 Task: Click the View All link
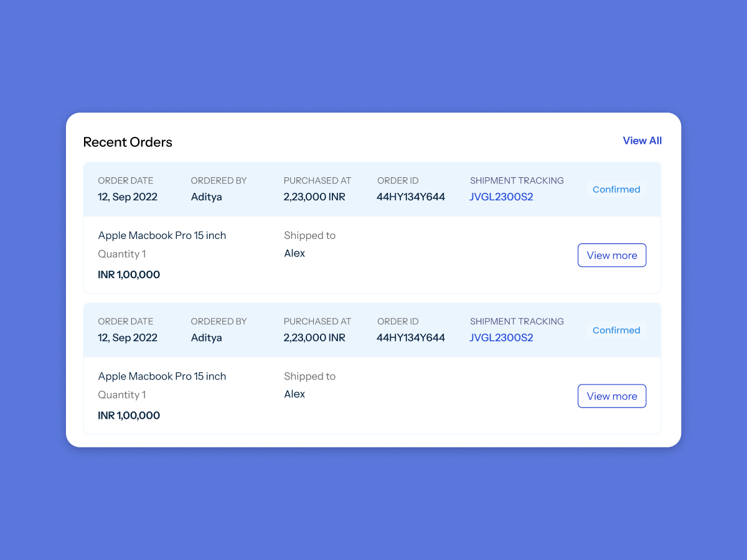click(642, 141)
